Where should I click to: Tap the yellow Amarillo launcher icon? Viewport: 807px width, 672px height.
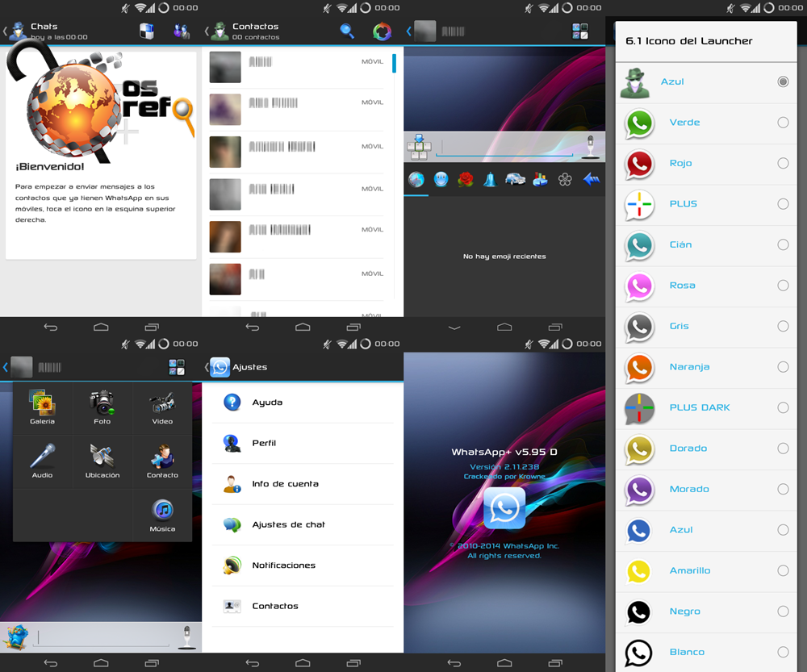coord(638,570)
